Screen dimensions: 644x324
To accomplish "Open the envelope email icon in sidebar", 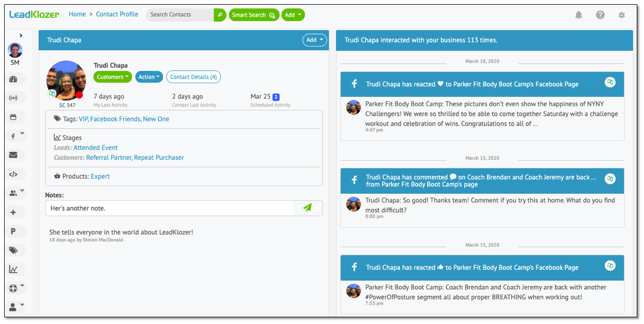I will tap(13, 155).
